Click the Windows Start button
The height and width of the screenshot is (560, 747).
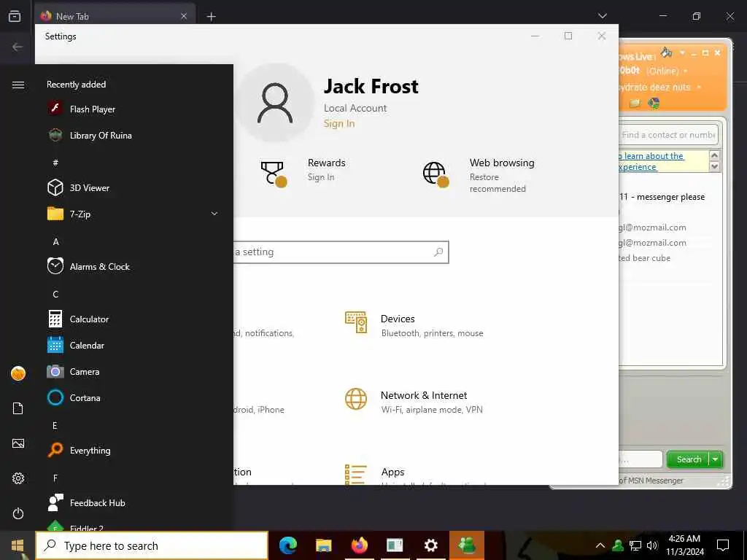[18, 545]
